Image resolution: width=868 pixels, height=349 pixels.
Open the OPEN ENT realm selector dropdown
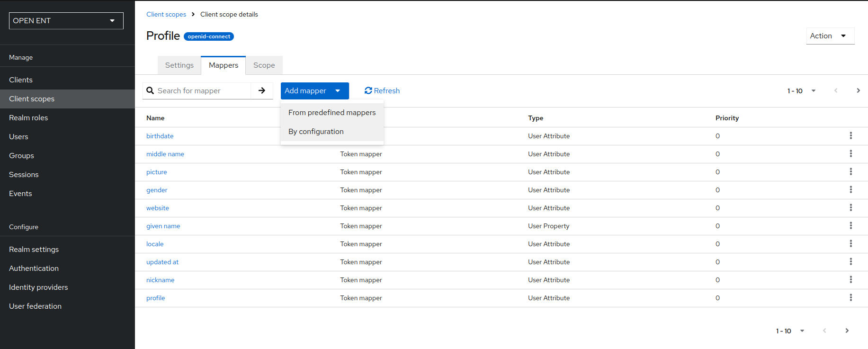tap(66, 21)
